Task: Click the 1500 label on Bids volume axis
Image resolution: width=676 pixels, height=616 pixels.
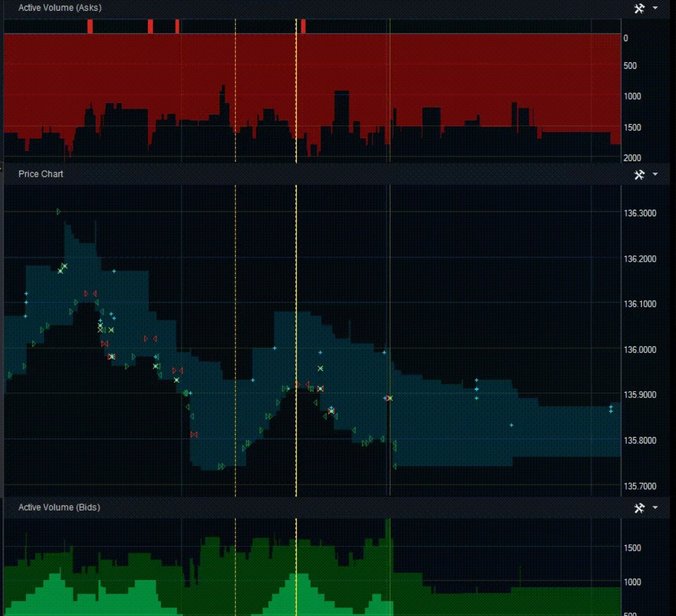Action: [x=632, y=548]
